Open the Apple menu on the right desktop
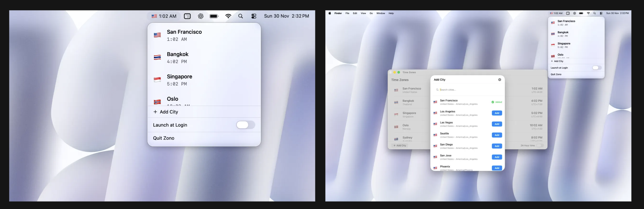The image size is (644, 209). click(330, 13)
